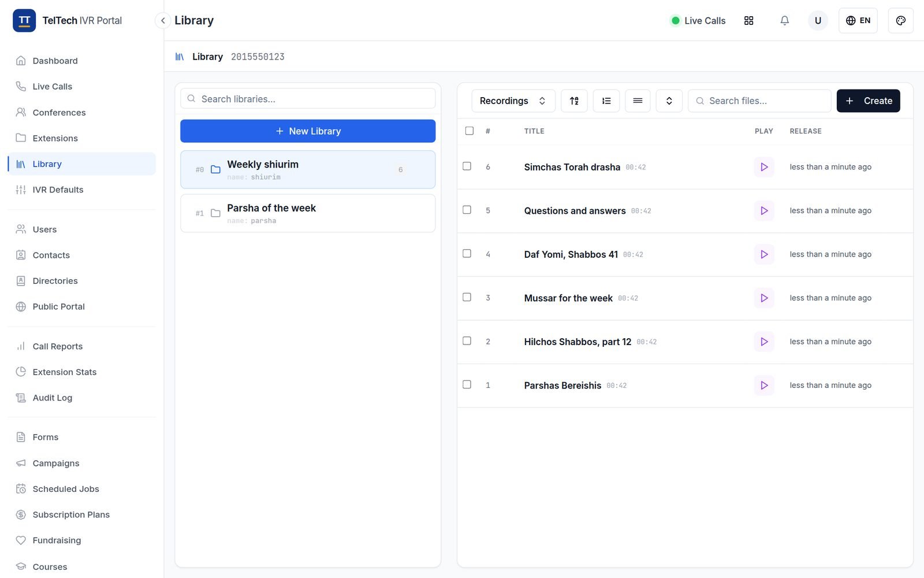Image resolution: width=924 pixels, height=578 pixels.
Task: Click the Library breadcrumb link
Action: pyautogui.click(x=207, y=57)
